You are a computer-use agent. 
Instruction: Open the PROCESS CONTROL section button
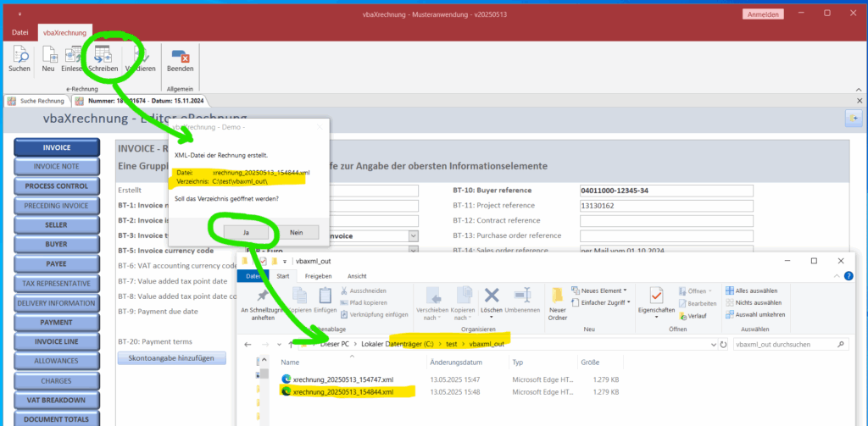point(57,185)
